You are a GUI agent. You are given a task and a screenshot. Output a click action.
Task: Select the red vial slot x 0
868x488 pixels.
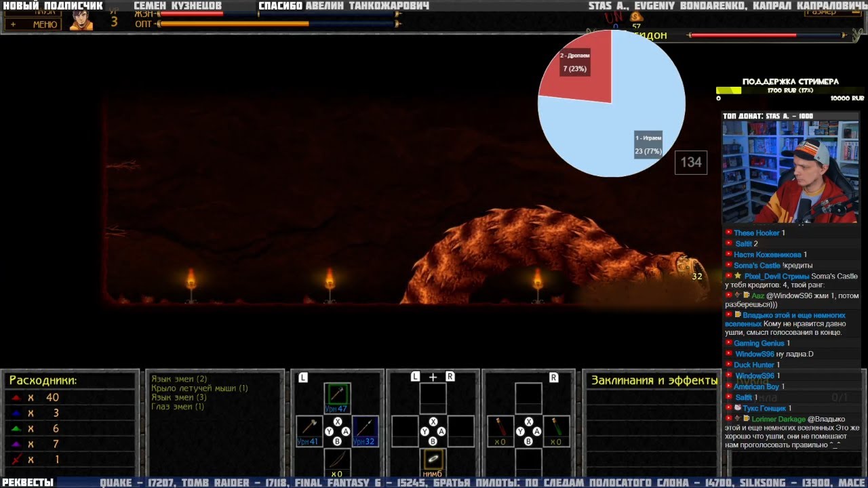pos(500,430)
